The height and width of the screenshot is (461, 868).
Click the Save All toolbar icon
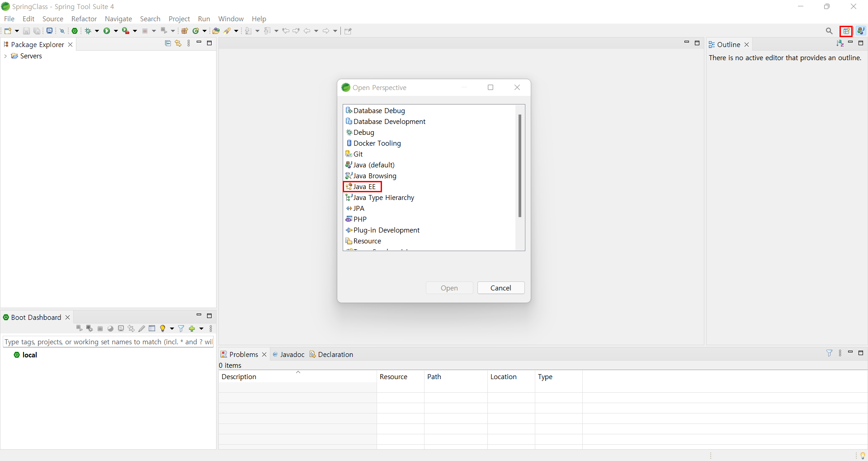click(37, 31)
